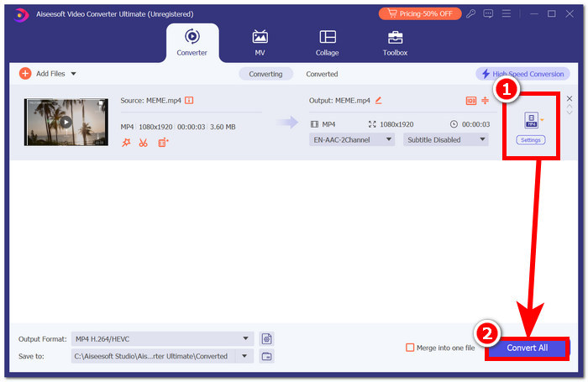Click the Output: MEME.mp4 label
Image resolution: width=588 pixels, height=382 pixels.
pyautogui.click(x=339, y=101)
